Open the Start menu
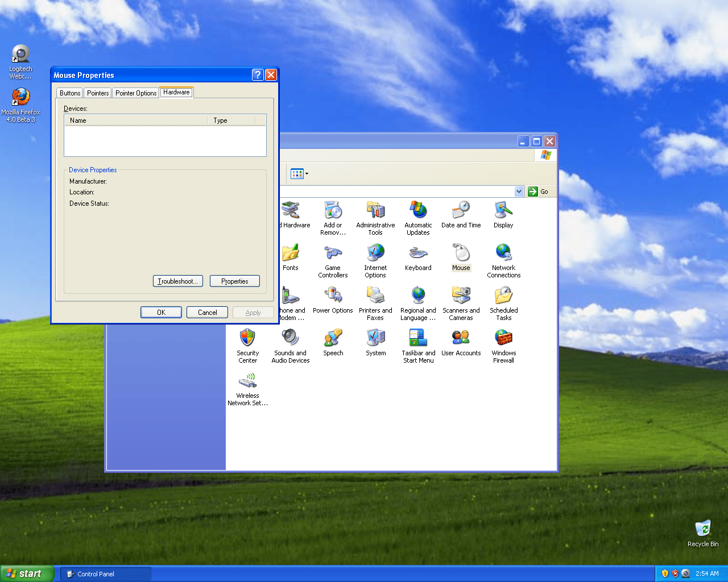Viewport: 728px width, 582px height. click(x=27, y=574)
